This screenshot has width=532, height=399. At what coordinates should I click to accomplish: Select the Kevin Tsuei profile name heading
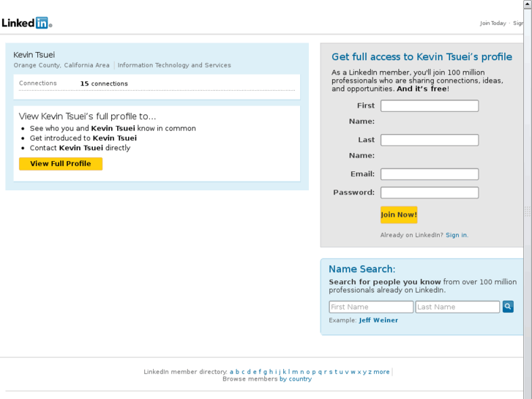(34, 55)
